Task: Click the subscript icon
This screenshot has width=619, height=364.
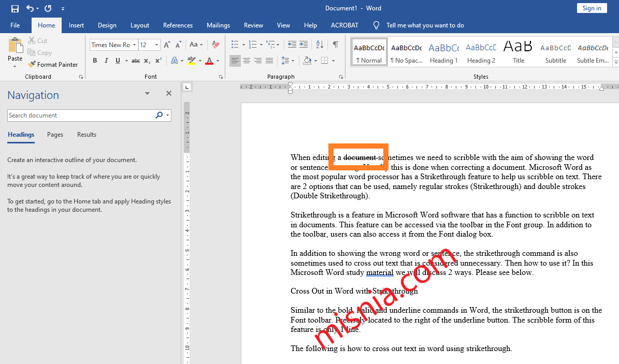Action: coord(147,61)
